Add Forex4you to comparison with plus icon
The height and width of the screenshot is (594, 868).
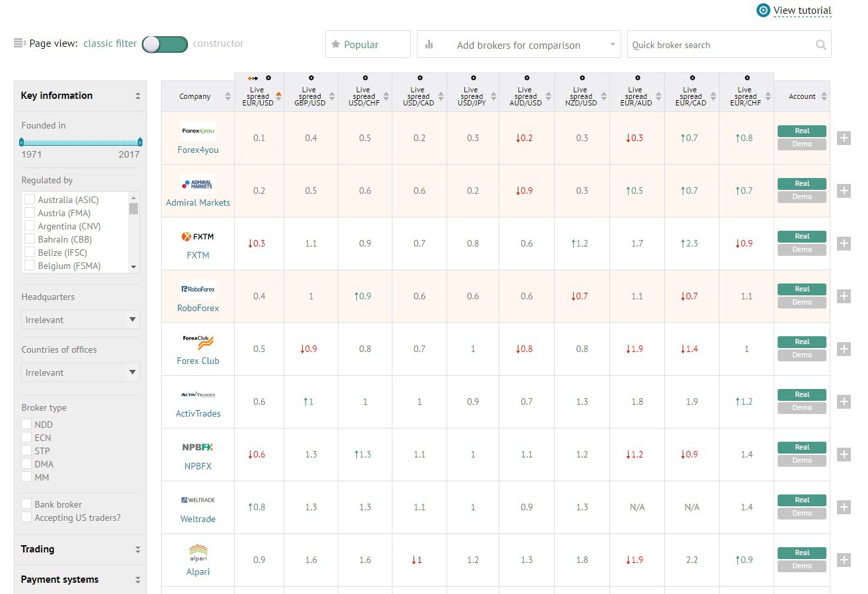[x=844, y=138]
